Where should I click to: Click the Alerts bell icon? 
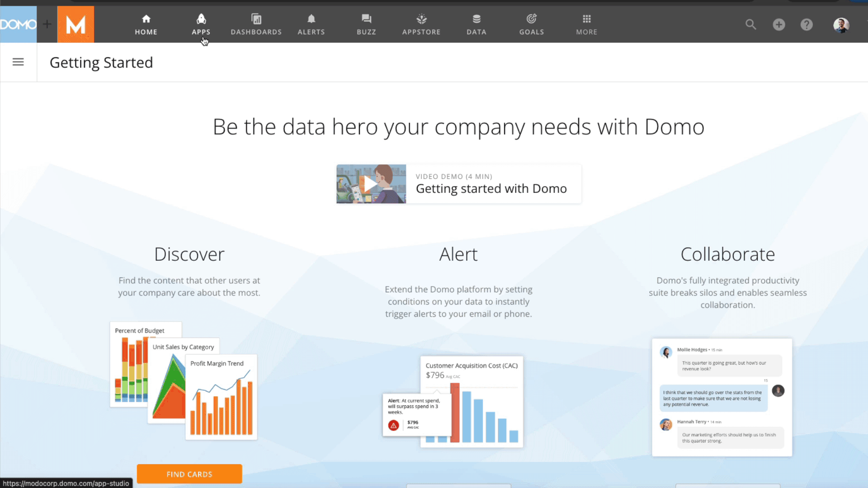click(311, 19)
